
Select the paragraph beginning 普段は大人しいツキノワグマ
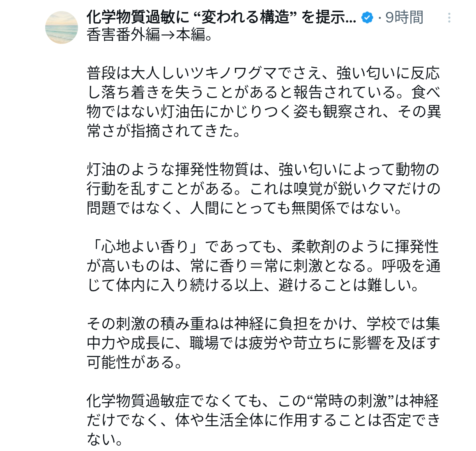[264, 102]
